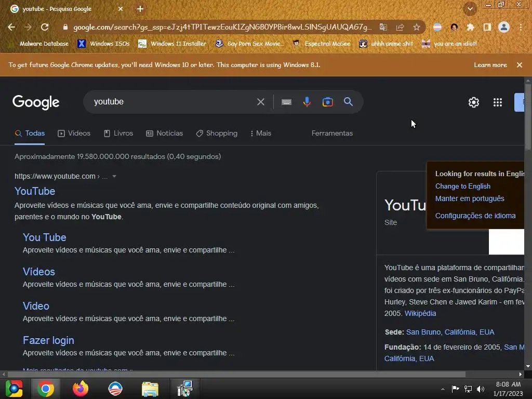The image size is (532, 399).
Task: Open the Windows ISOs bookmark
Action: point(103,44)
